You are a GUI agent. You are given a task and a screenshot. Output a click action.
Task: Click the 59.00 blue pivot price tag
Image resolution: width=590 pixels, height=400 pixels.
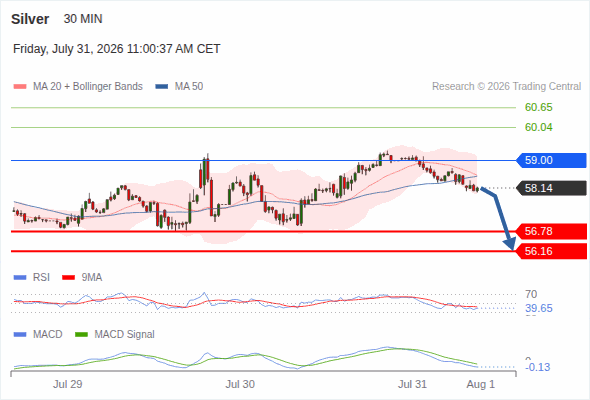pos(551,160)
